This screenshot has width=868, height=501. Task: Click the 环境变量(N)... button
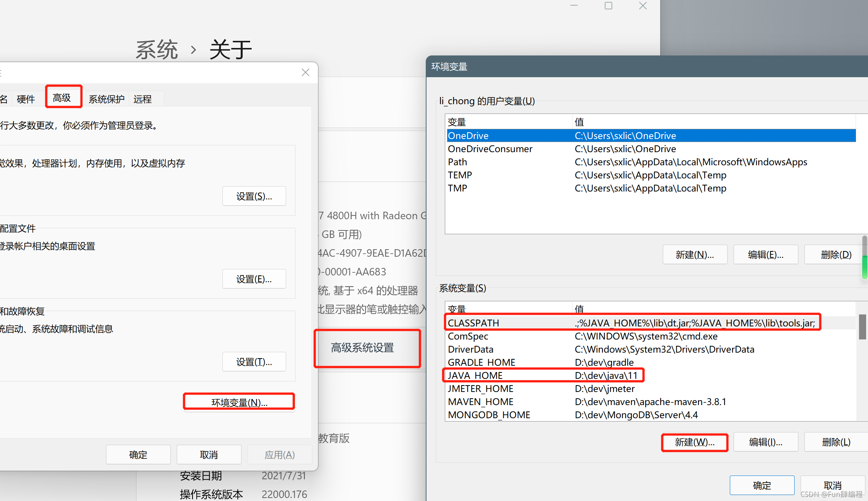(239, 402)
